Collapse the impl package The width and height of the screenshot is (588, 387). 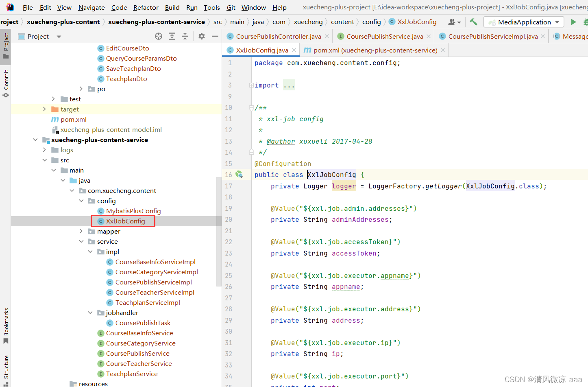pos(90,251)
